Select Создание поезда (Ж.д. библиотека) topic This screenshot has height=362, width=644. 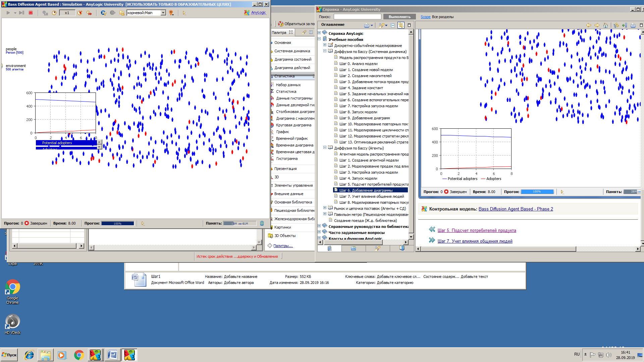[365, 221]
